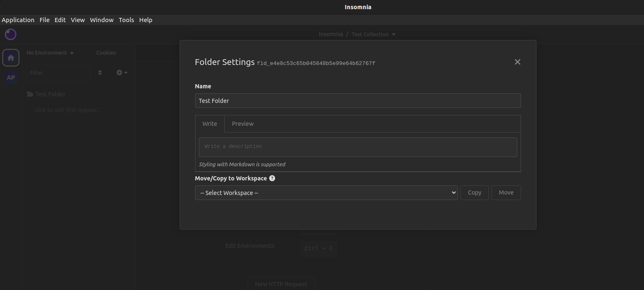The image size is (644, 290).
Task: Click the Move button
Action: [506, 192]
